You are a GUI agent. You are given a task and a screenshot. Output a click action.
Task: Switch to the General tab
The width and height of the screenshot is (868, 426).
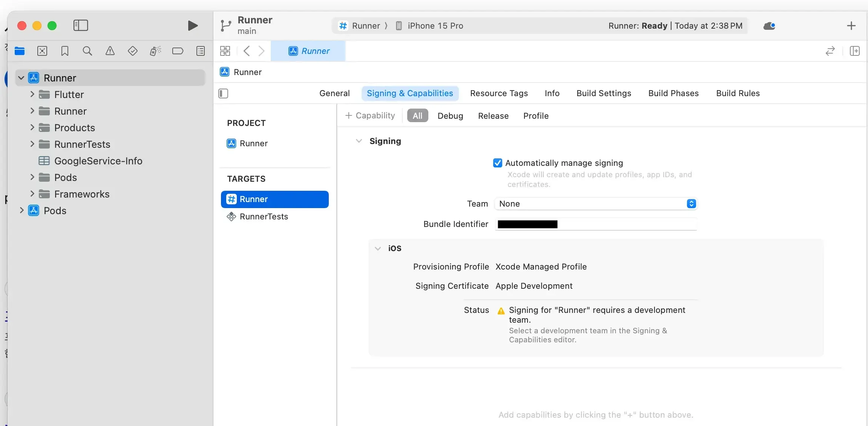334,93
